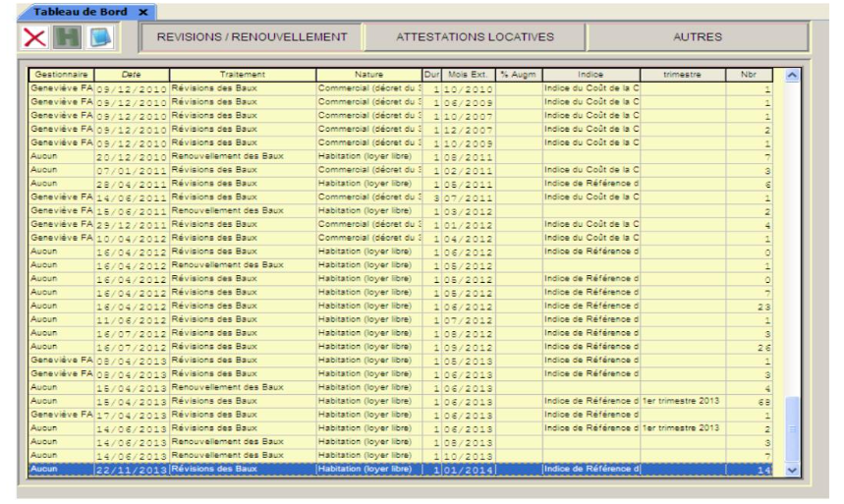Open the Revisions / Renouvellement section
The width and height of the screenshot is (844, 504).
(253, 37)
